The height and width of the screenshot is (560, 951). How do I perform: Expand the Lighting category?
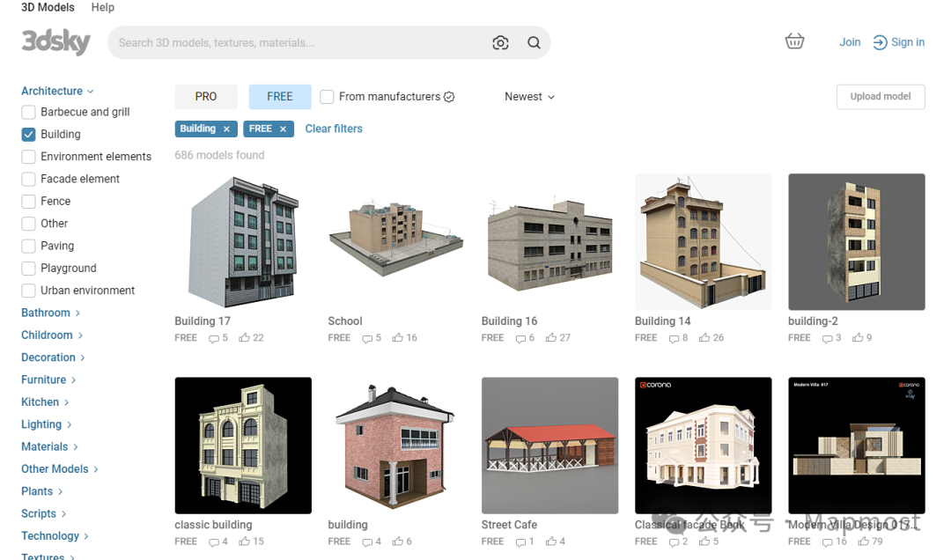[x=47, y=424]
